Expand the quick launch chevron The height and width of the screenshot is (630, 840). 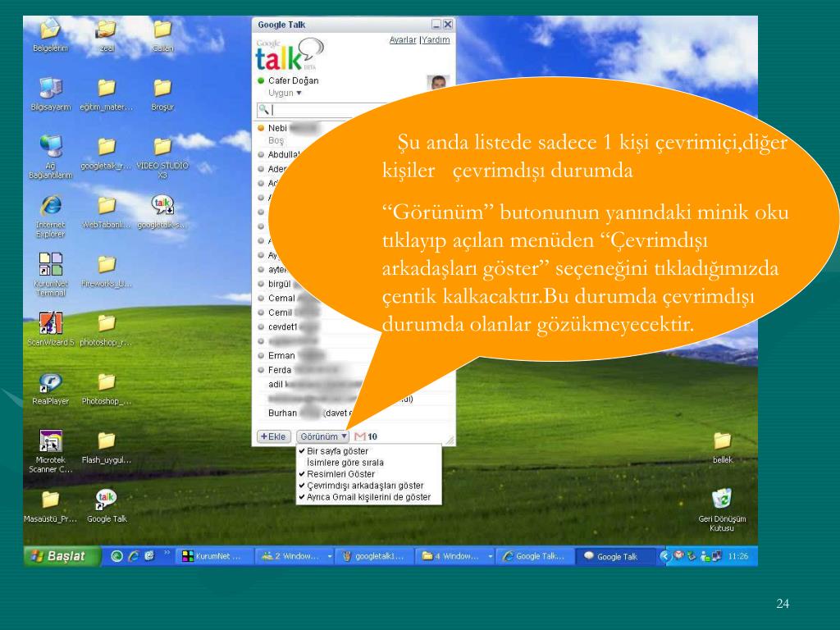[x=167, y=552]
